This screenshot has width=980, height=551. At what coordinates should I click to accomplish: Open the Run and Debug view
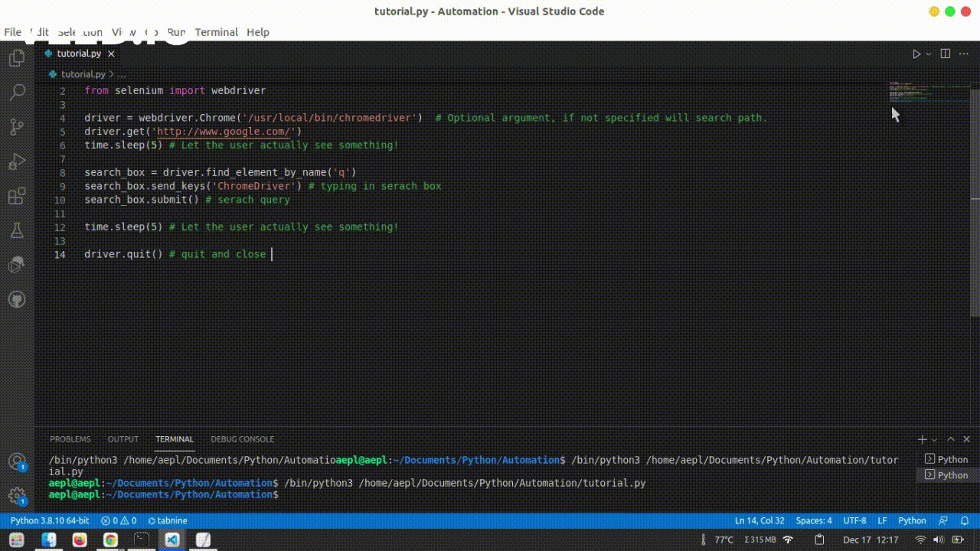17,161
